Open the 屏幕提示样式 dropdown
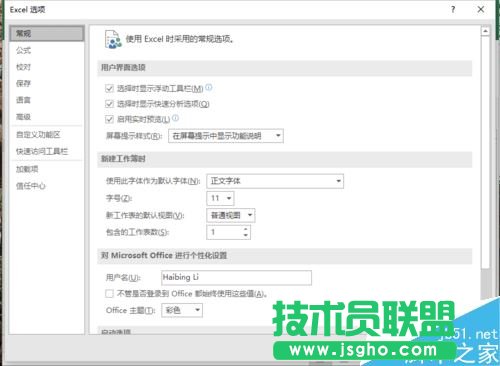Viewport: 500px width, 366px height. (x=226, y=136)
